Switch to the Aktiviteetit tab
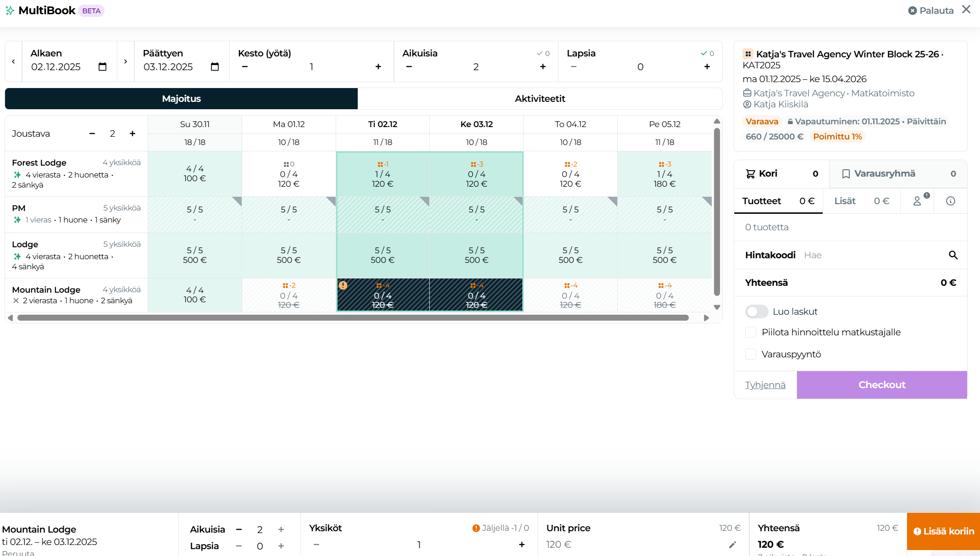The width and height of the screenshot is (980, 556). click(540, 99)
